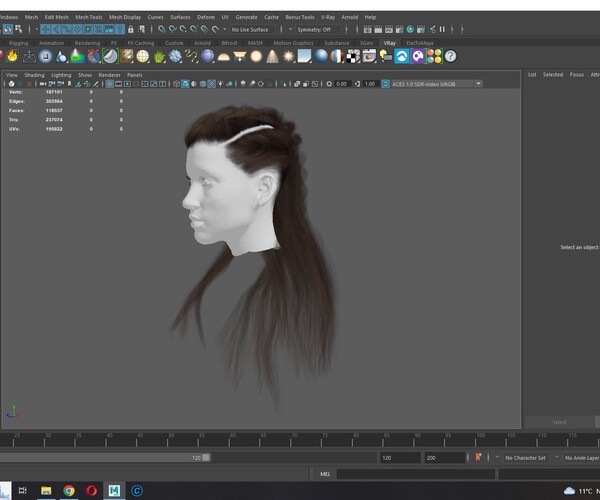Image resolution: width=600 pixels, height=500 pixels.
Task: Click the V-Ray light lister bulb icon
Action: [x=386, y=56]
